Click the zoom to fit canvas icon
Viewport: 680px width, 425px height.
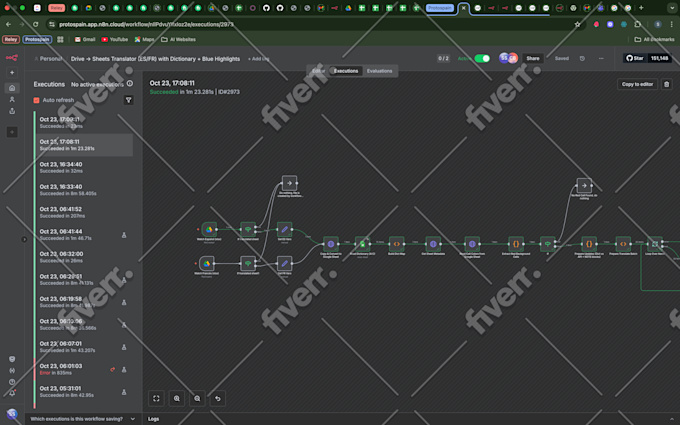coord(156,398)
